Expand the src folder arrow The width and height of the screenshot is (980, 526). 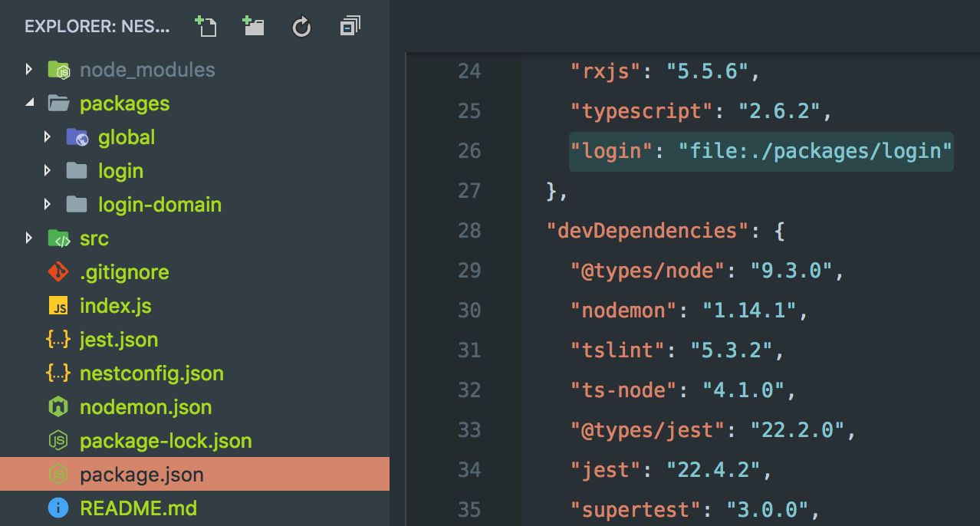pyautogui.click(x=29, y=238)
